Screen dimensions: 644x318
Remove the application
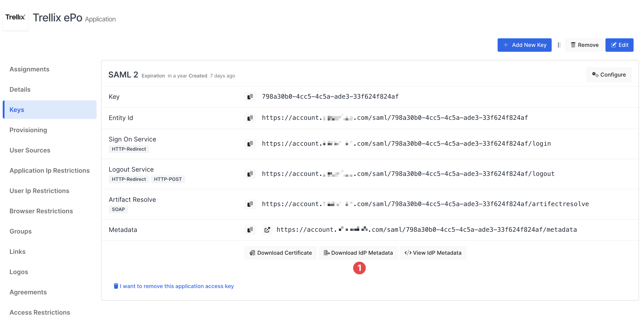(x=584, y=45)
